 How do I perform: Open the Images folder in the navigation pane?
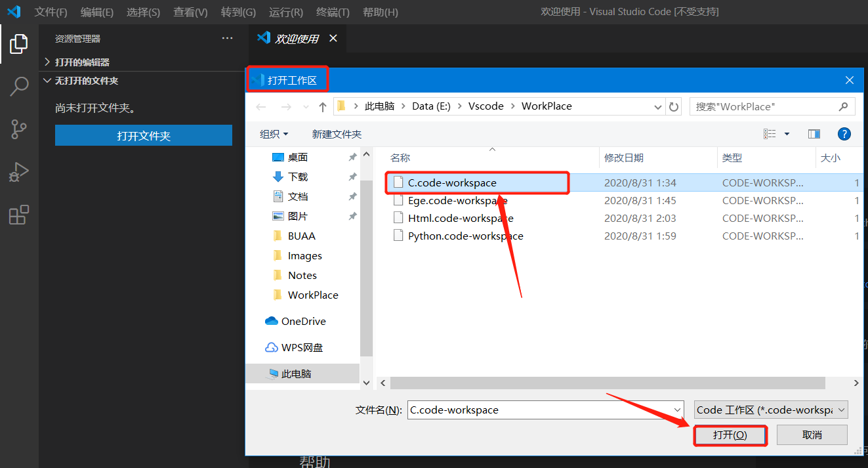pyautogui.click(x=304, y=255)
